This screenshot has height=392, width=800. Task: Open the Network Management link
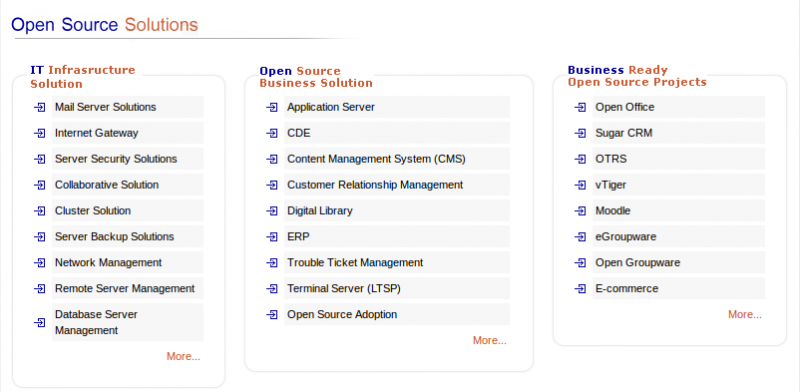[x=108, y=263]
